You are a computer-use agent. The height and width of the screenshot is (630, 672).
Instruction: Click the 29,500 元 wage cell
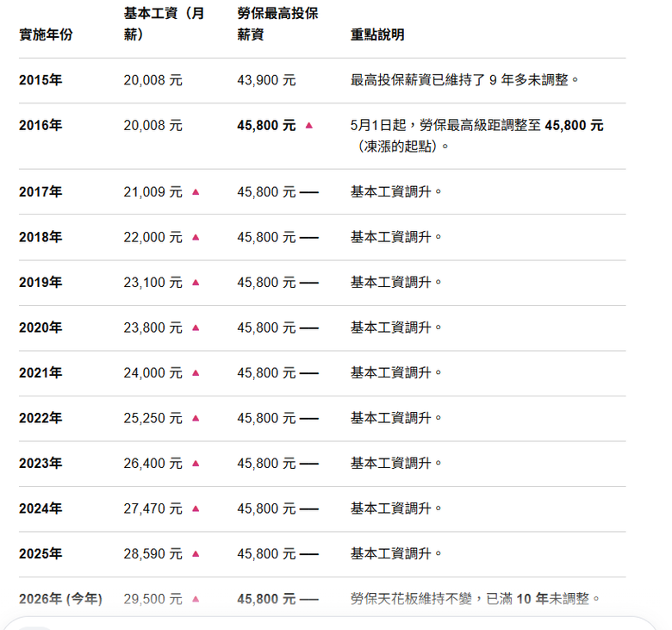coord(152,599)
